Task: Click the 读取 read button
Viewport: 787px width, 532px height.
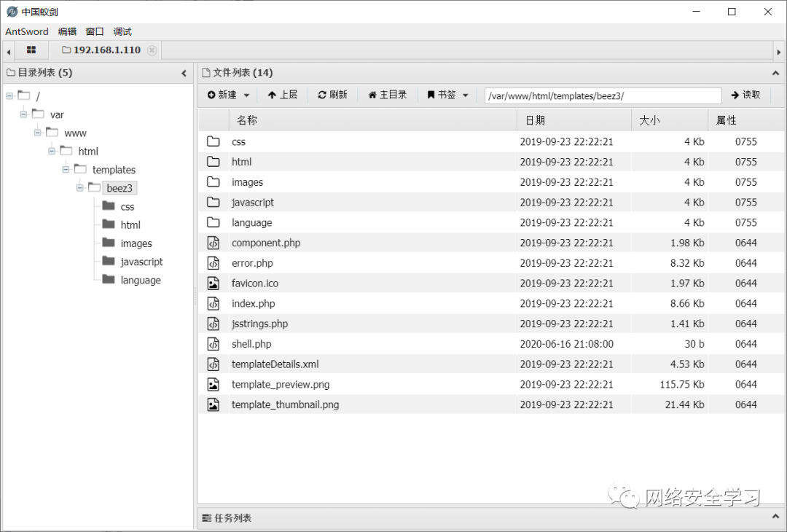Action: (745, 95)
